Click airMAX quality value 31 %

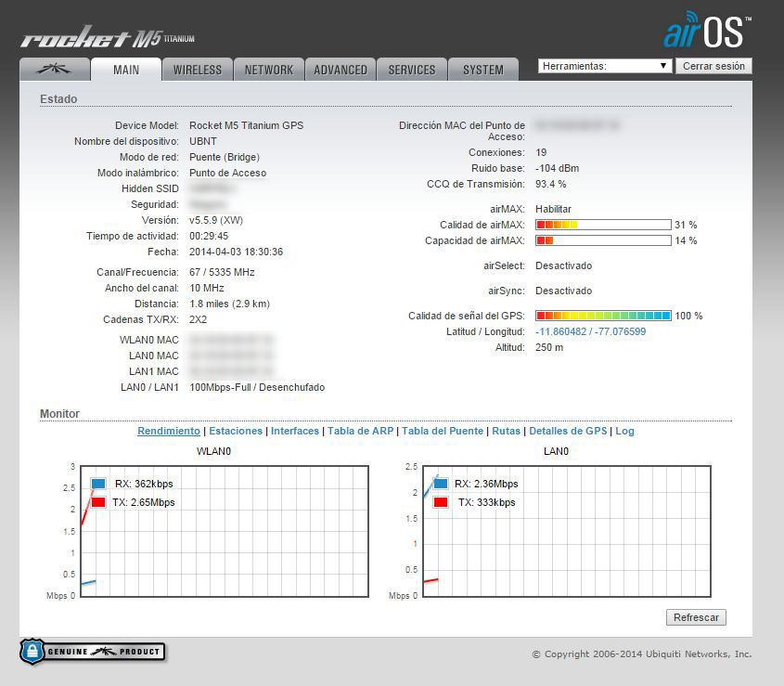pyautogui.click(x=686, y=225)
